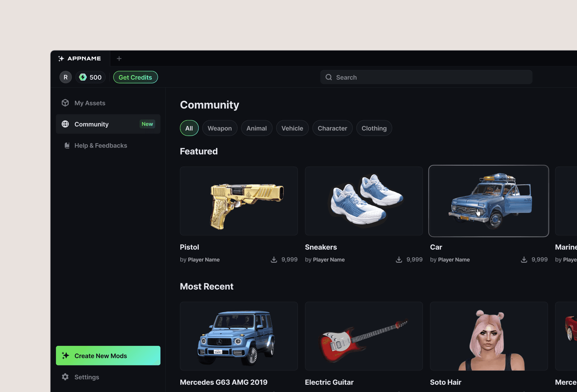Viewport: 577px width, 392px height.
Task: Open a new tab with the plus icon
Action: coord(119,58)
